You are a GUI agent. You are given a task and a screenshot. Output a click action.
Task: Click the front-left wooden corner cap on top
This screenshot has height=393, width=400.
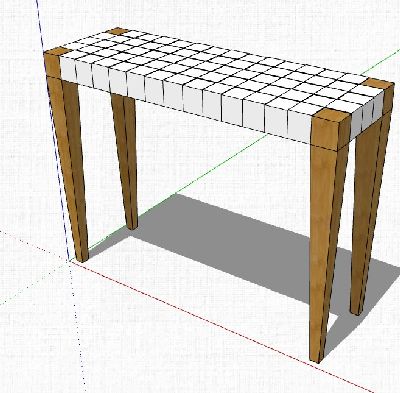[57, 52]
